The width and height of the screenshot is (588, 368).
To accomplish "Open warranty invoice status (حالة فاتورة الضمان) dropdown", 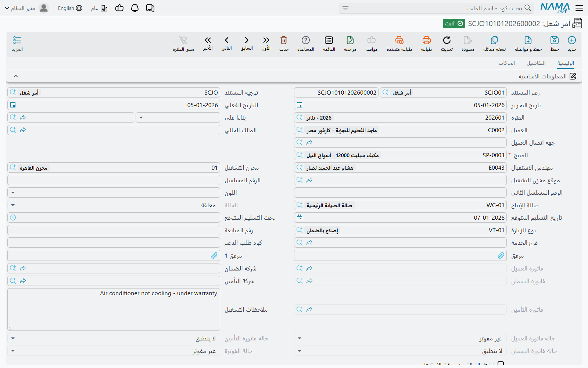I will click(300, 351).
